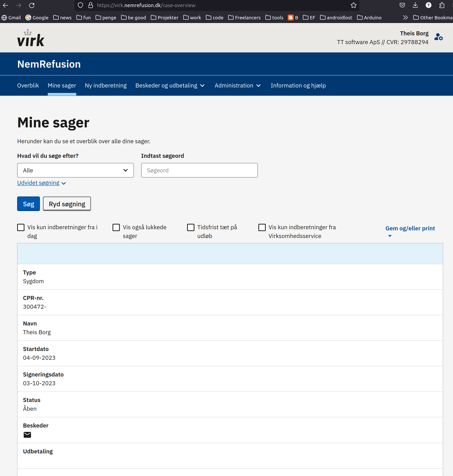
Task: Open the envelope message icon under Beskeder
Action: [27, 434]
